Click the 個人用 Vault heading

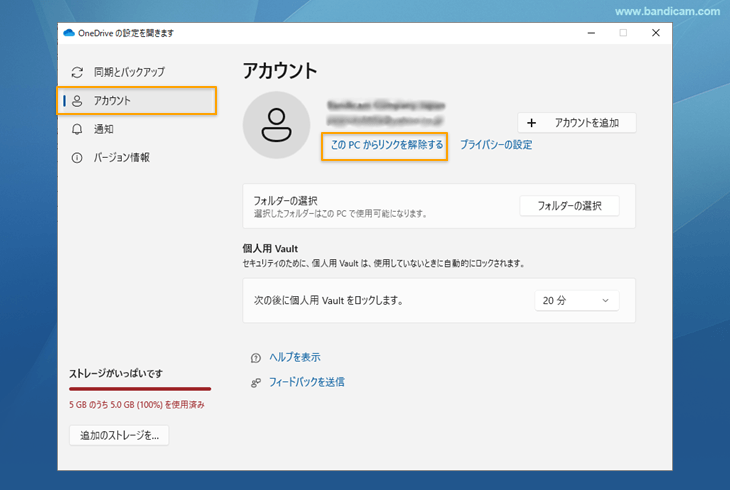(x=270, y=249)
